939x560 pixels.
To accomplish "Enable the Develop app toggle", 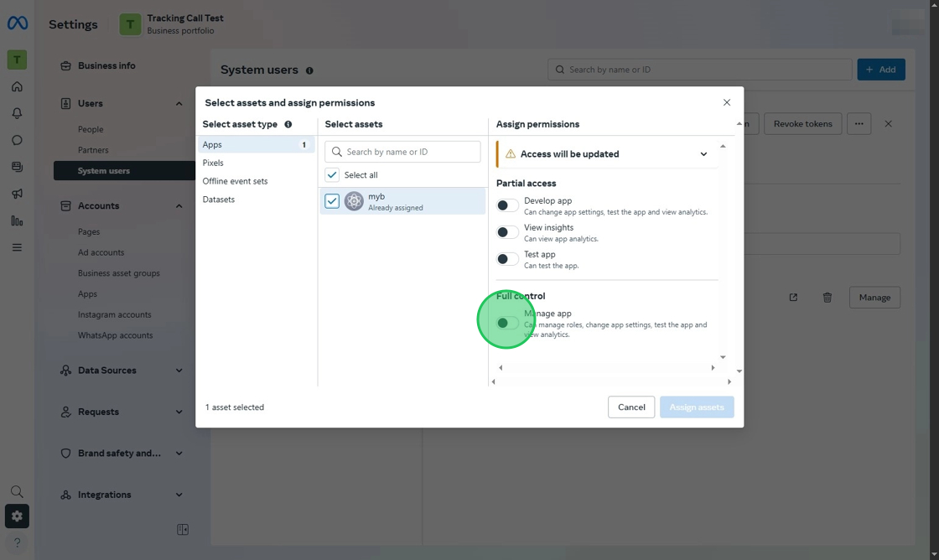I will (506, 205).
